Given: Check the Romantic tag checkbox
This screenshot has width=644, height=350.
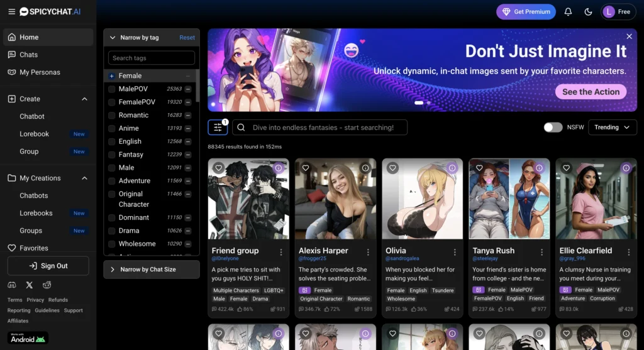Looking at the screenshot, I should tap(111, 115).
